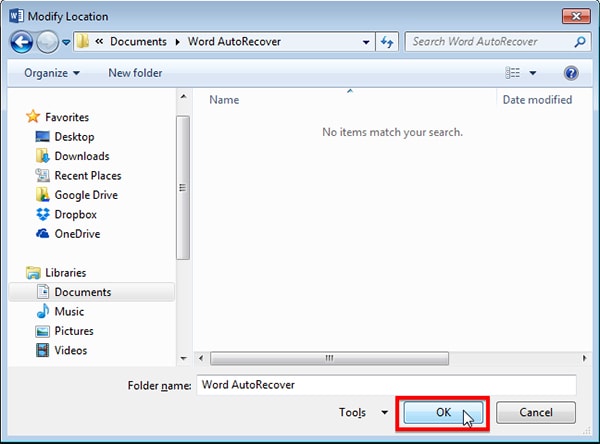Viewport: 600px width, 444px height.
Task: Click the horizontal scroll right arrow
Action: [x=584, y=358]
